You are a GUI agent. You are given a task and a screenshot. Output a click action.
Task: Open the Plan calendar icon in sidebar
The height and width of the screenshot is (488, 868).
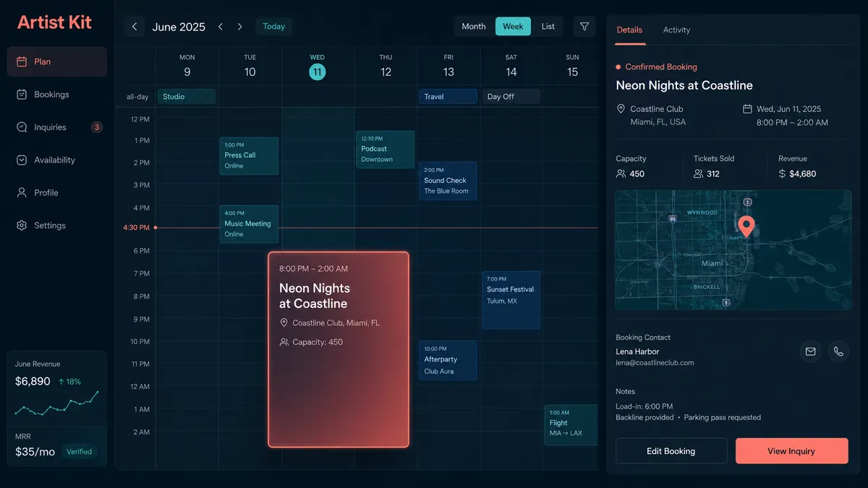point(22,61)
